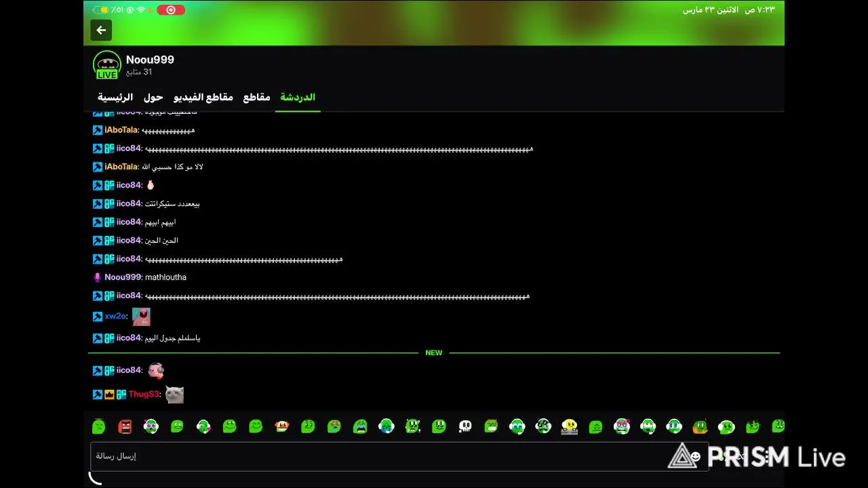The height and width of the screenshot is (488, 868).
Task: Tap the back arrow button
Action: [x=101, y=30]
